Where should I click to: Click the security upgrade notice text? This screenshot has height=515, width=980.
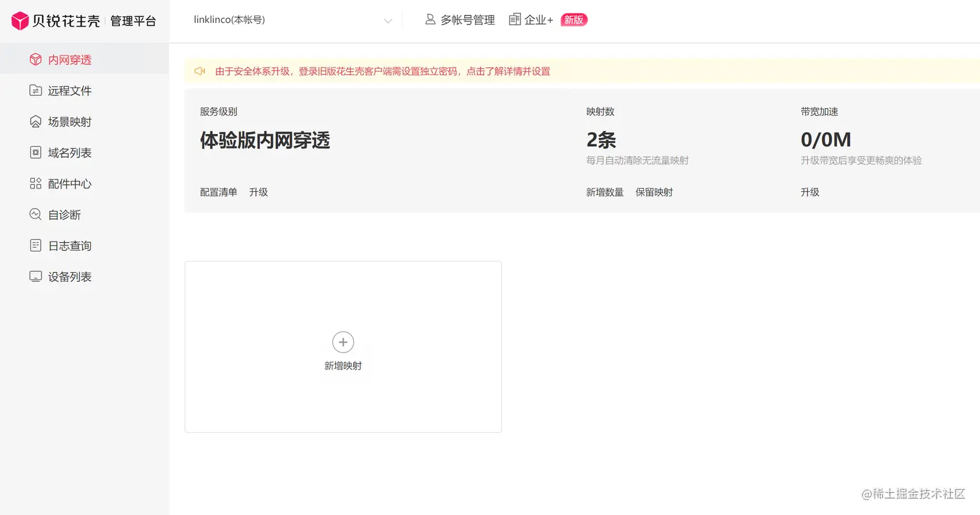(382, 71)
